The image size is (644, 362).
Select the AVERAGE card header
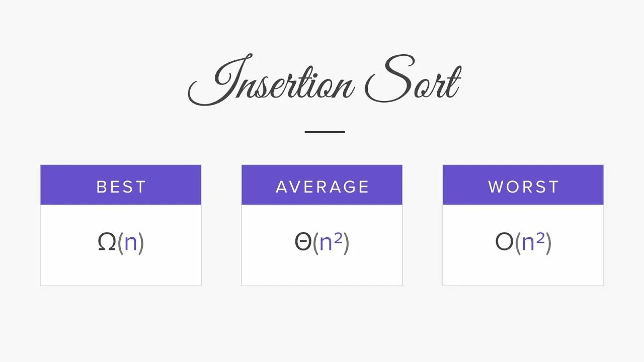(322, 185)
